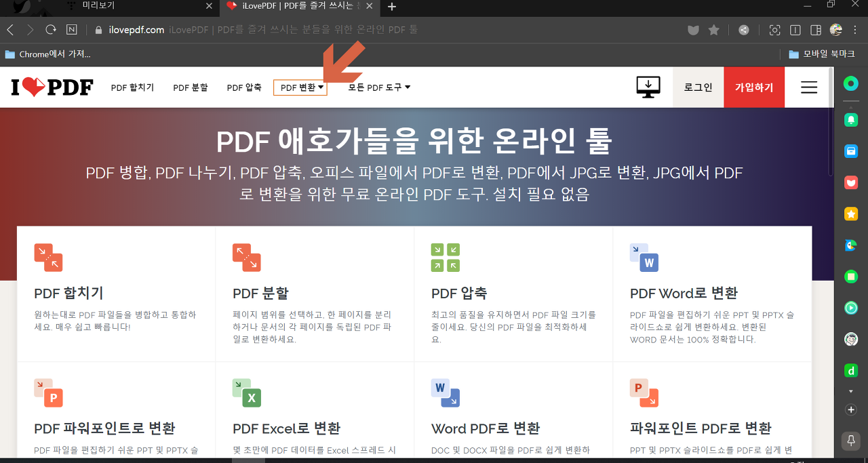Open the blue archive sidebar icon
868x463 pixels.
click(850, 151)
